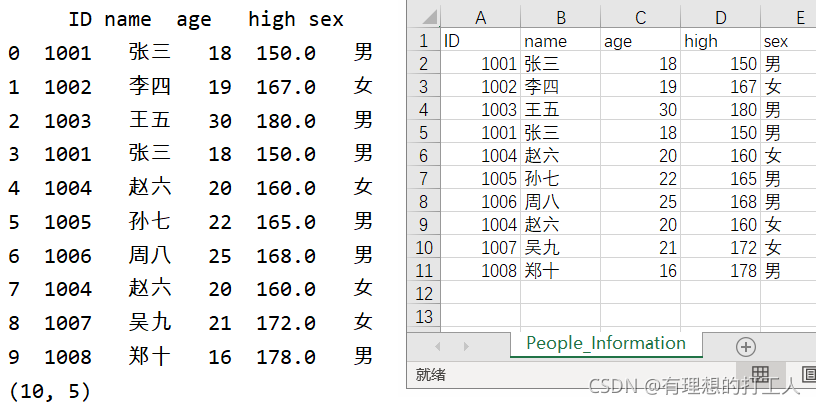Select Excel cell C4 with age 30
The width and height of the screenshot is (816, 404).
tap(641, 109)
